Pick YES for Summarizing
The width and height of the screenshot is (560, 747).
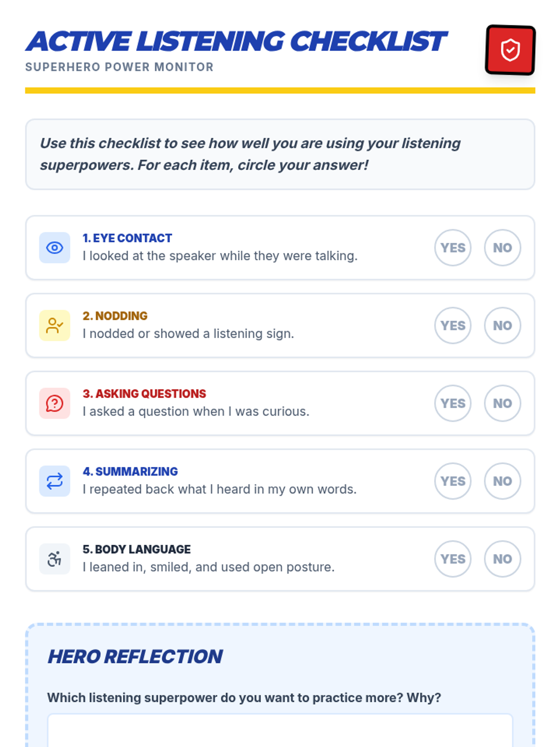[453, 481]
